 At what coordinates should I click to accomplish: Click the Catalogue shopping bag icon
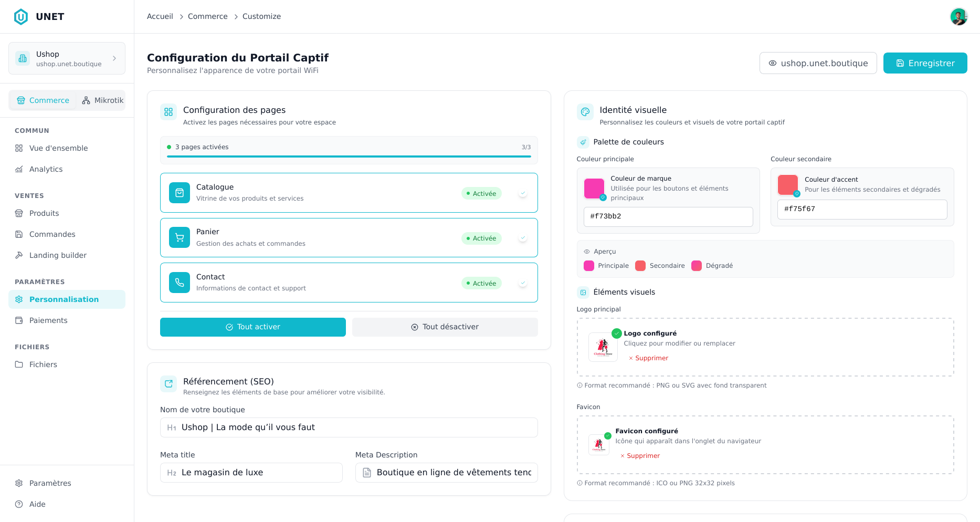click(179, 193)
